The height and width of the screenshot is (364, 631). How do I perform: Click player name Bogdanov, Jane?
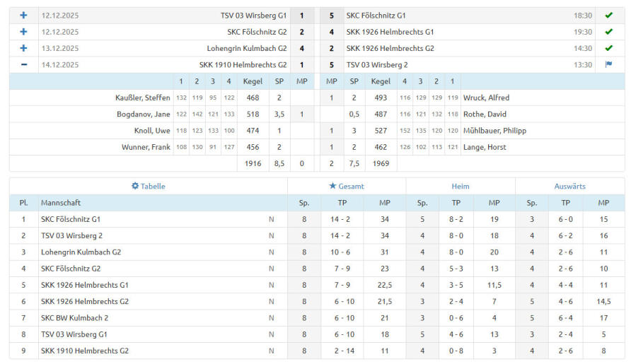click(143, 114)
